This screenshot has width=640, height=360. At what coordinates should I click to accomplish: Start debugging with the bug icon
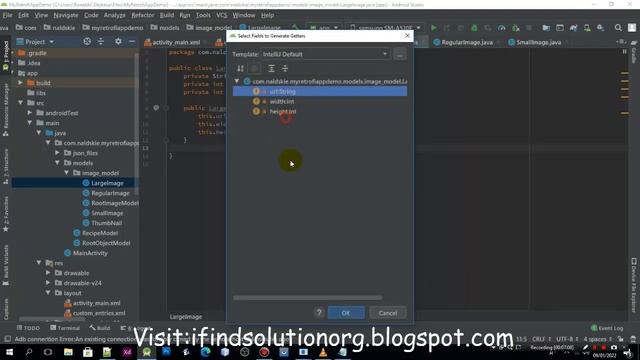[x=474, y=28]
